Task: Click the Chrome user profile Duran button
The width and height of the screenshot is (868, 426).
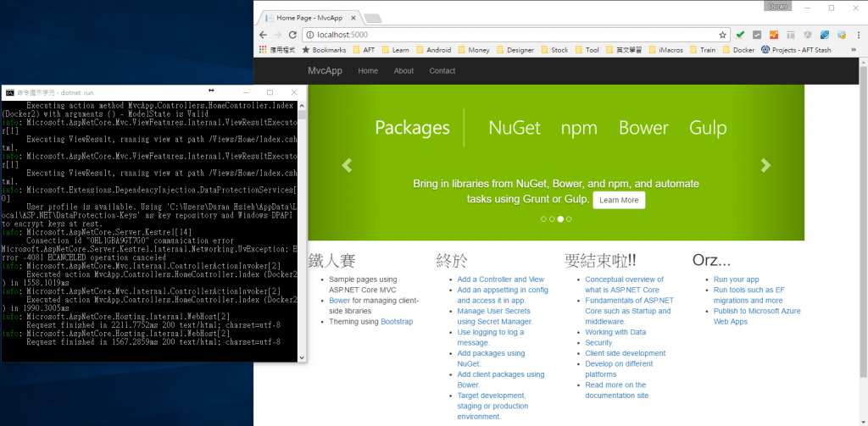Action: click(778, 7)
